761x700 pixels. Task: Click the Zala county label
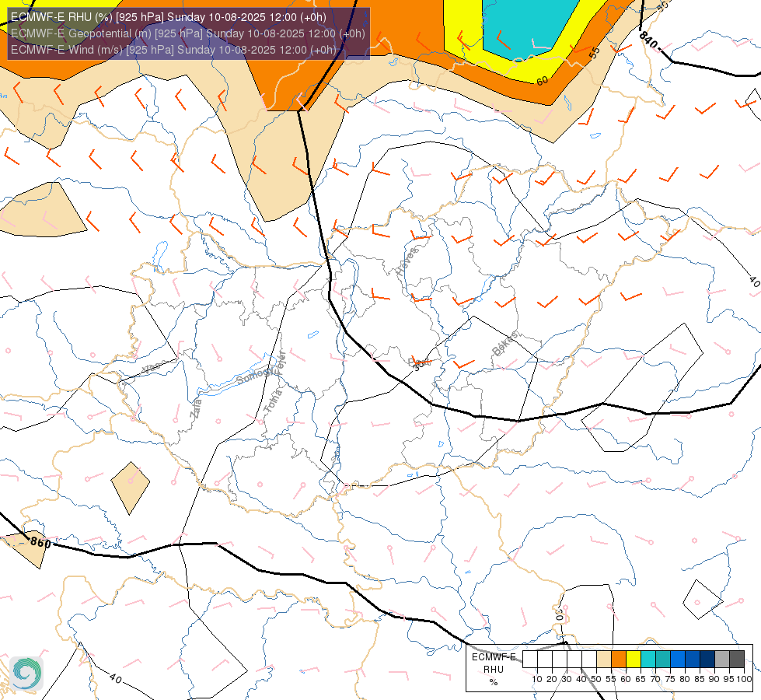tap(196, 408)
